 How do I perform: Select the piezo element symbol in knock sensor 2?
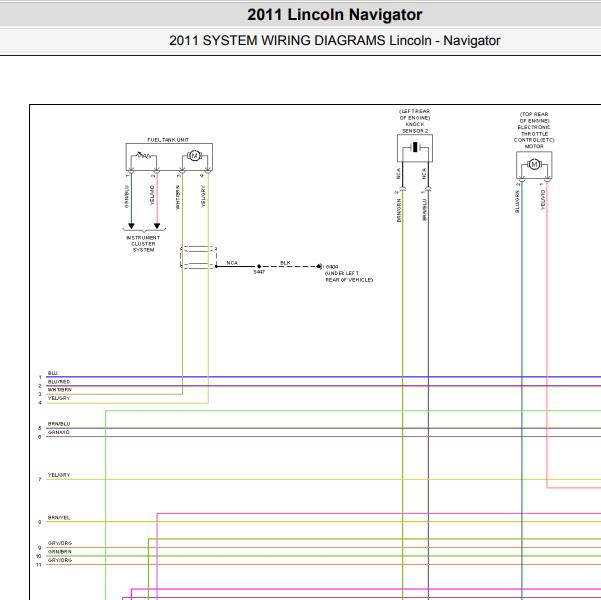click(415, 147)
